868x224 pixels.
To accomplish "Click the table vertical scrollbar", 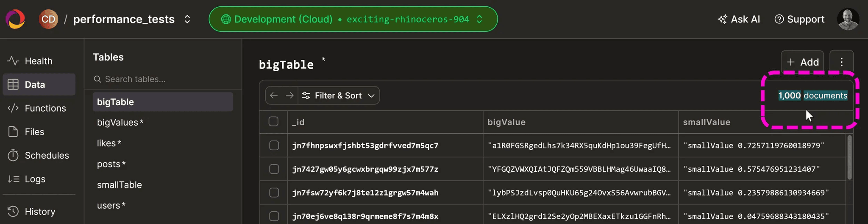I will point(849,157).
